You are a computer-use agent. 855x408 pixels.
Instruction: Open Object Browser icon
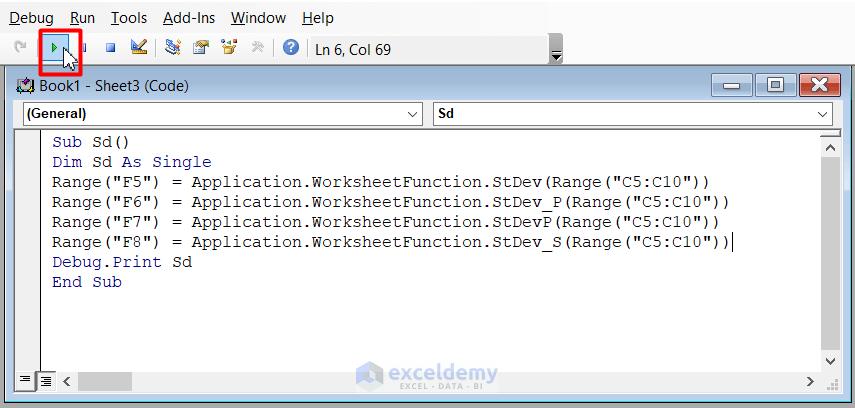pos(229,47)
